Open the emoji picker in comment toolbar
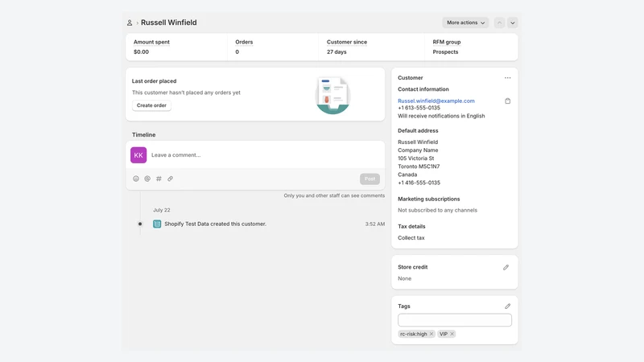Viewport: 644px width, 362px height. 136,179
